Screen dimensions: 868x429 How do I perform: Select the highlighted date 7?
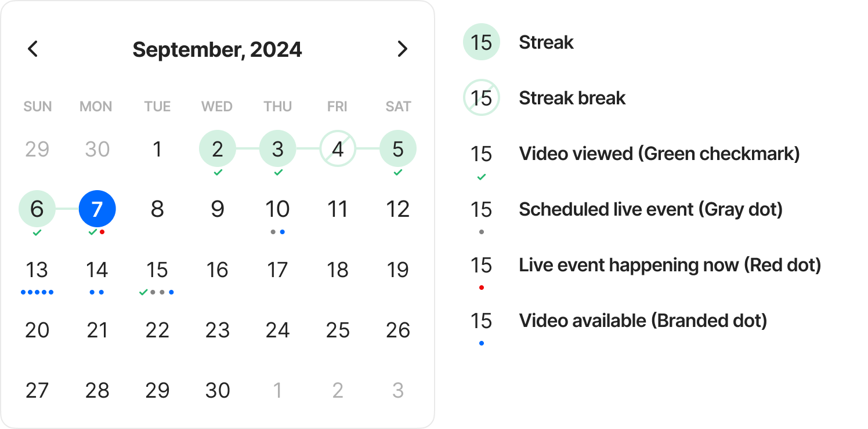pos(97,209)
